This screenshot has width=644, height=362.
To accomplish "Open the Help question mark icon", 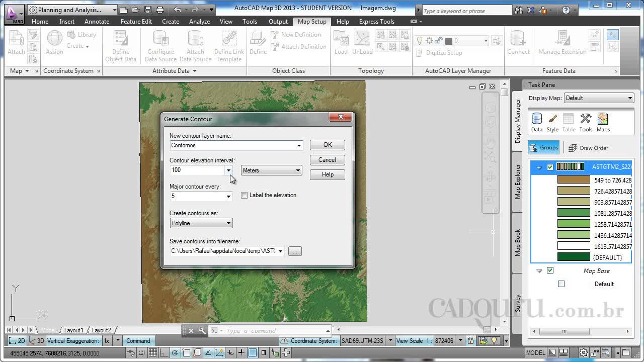I will (x=566, y=10).
